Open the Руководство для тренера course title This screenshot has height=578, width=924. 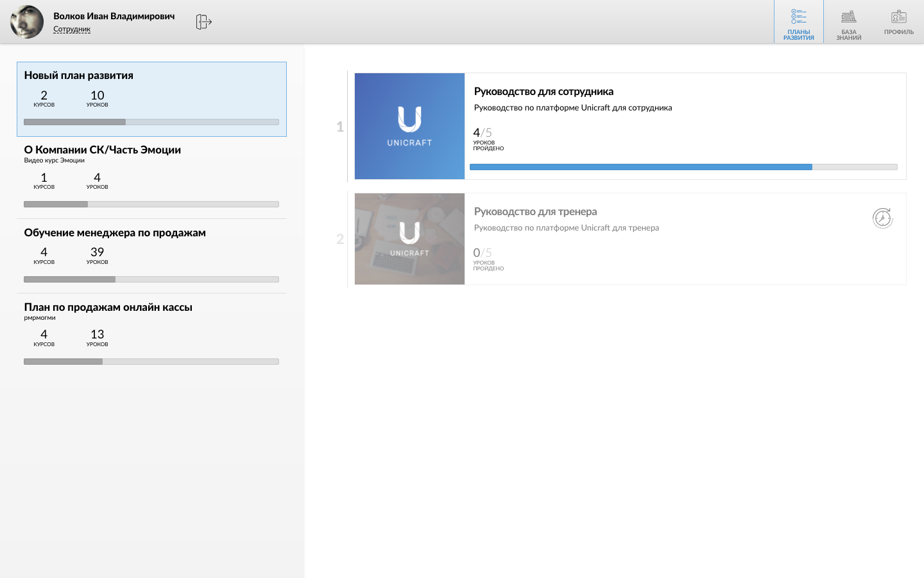(x=535, y=212)
